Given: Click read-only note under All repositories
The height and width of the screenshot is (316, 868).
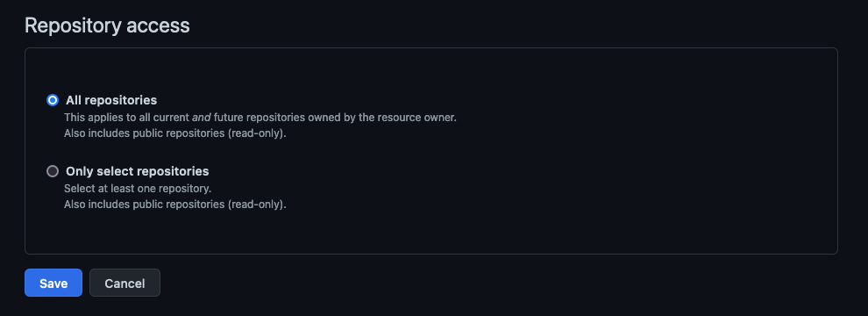Looking at the screenshot, I should pyautogui.click(x=175, y=133).
